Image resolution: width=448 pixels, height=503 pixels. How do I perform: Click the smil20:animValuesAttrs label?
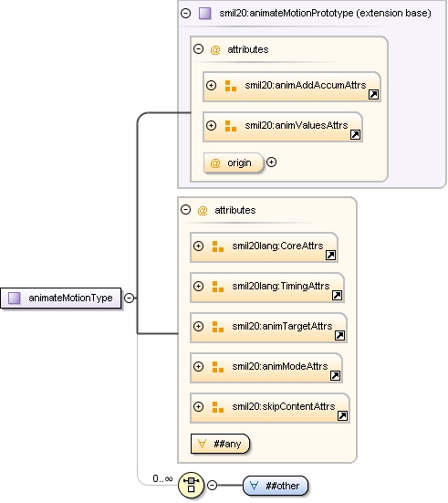pyautogui.click(x=297, y=125)
